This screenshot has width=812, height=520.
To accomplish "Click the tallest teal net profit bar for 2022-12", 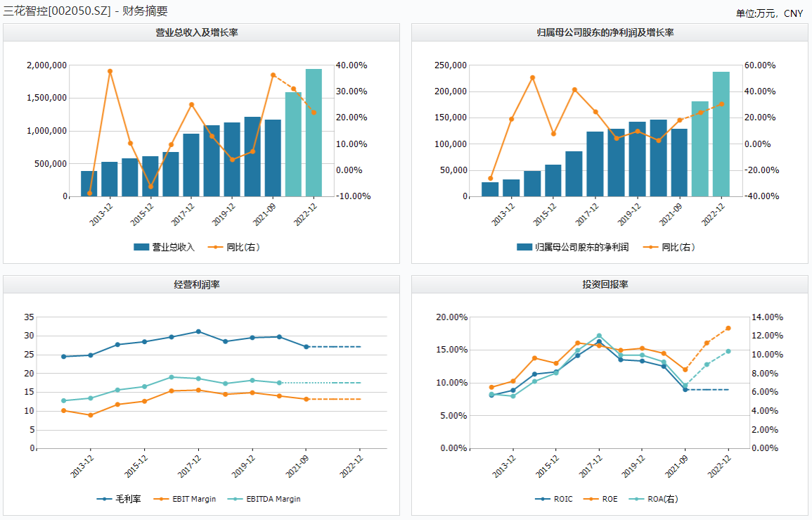I will tap(721, 134).
